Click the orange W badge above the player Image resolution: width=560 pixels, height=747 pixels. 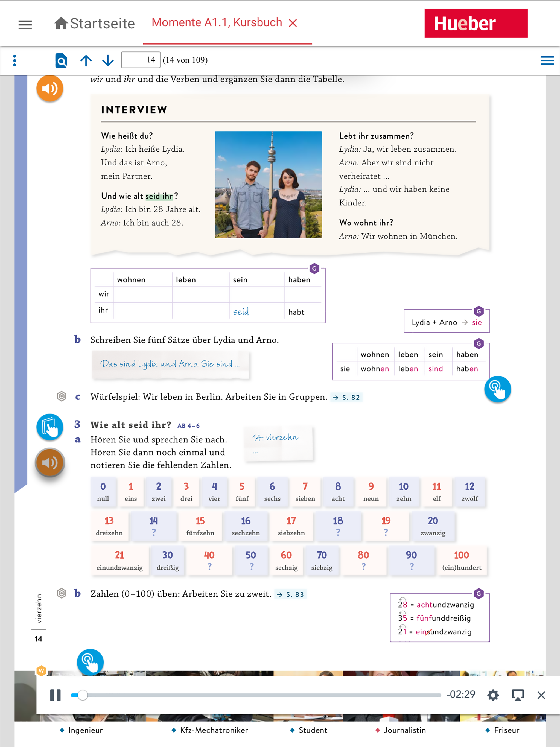pos(41,670)
